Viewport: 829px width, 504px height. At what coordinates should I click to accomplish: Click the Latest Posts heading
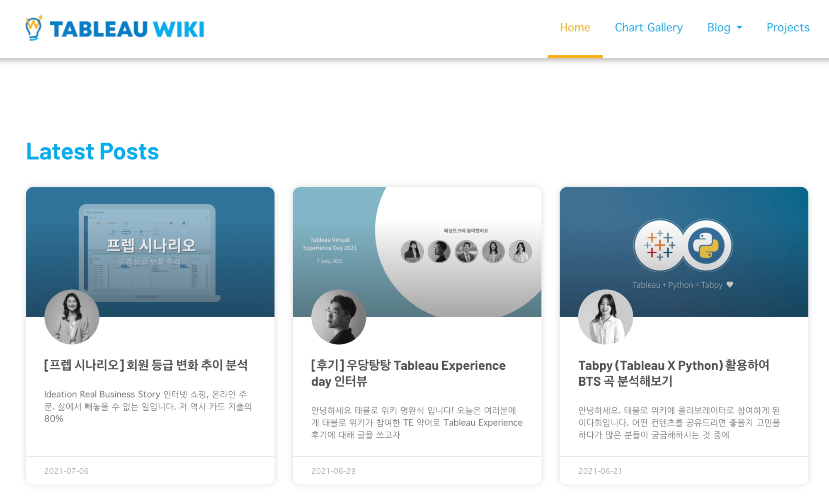92,152
